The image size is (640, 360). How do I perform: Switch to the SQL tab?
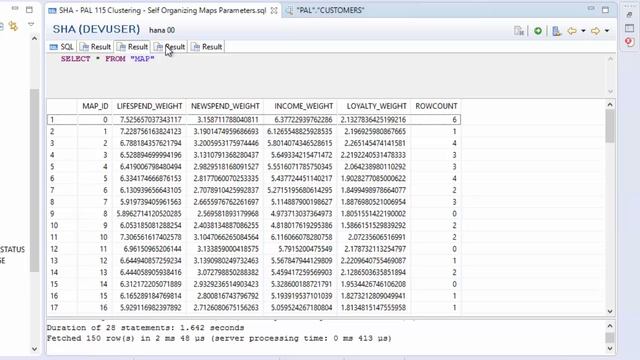coord(62,47)
